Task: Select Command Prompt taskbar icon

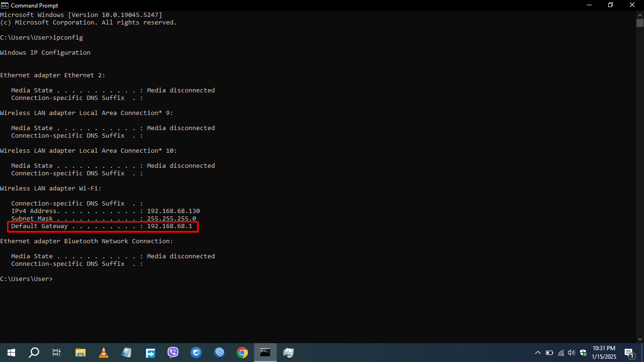Action: coord(265,353)
